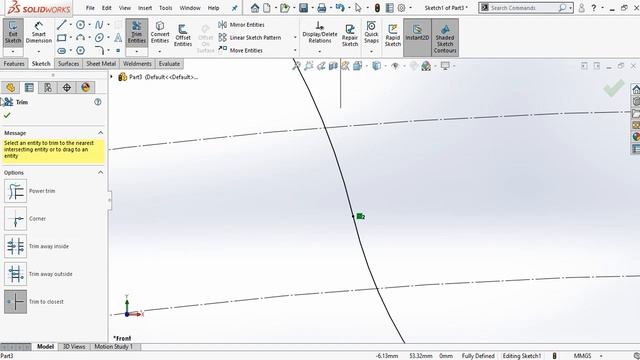Image resolution: width=640 pixels, height=360 pixels.
Task: Open the File menu
Action: (x=90, y=8)
